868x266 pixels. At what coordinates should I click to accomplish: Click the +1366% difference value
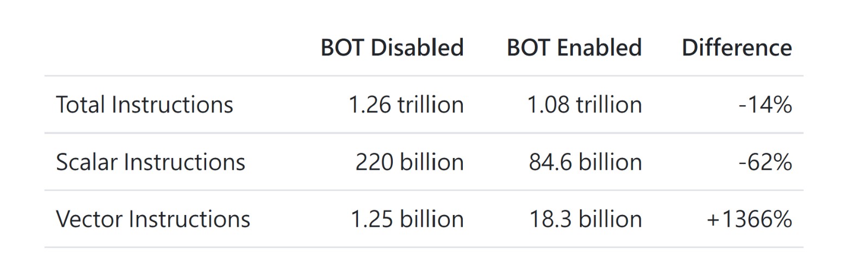pyautogui.click(x=749, y=219)
